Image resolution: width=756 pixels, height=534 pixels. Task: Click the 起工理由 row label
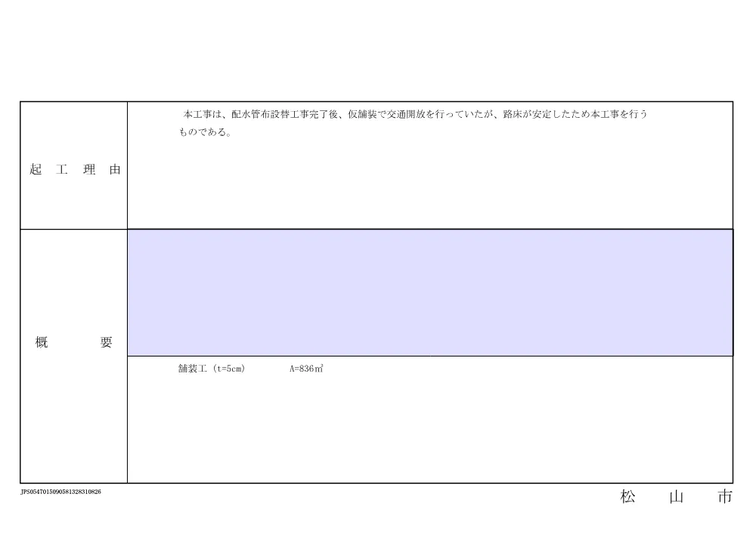point(75,169)
